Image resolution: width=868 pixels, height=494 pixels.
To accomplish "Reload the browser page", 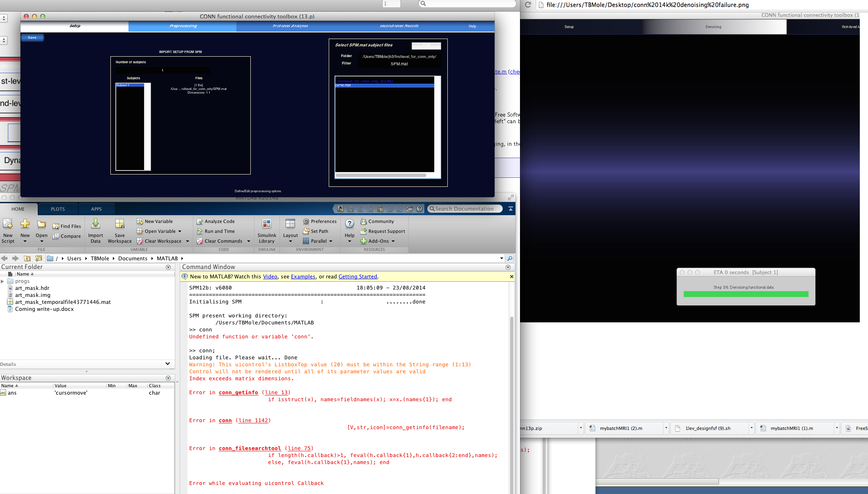I will coord(528,5).
